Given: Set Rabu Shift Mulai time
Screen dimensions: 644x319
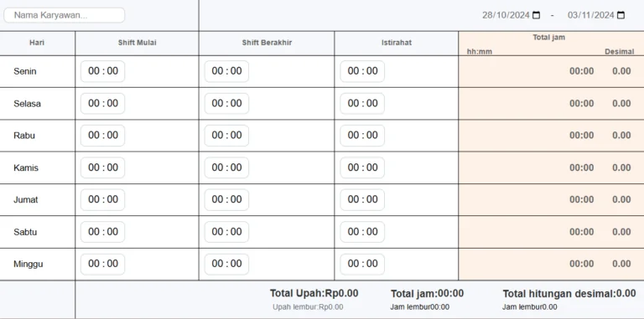Looking at the screenshot, I should tap(102, 136).
